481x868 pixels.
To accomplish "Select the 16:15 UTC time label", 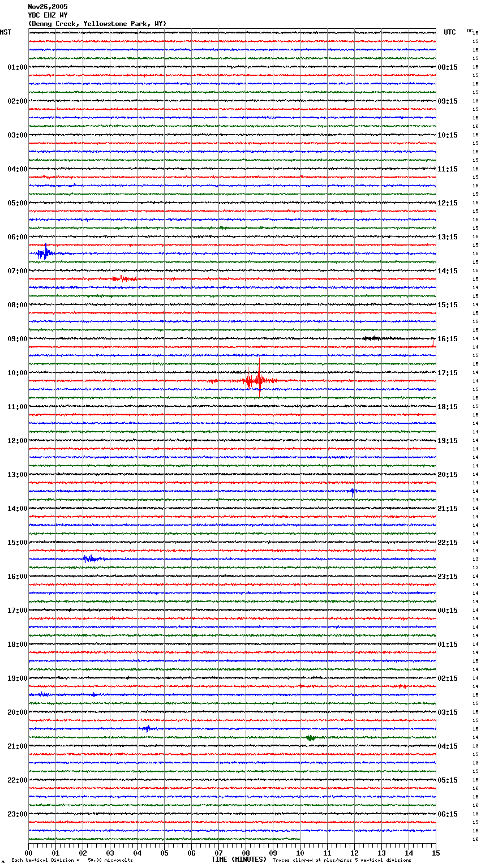I will (448, 339).
